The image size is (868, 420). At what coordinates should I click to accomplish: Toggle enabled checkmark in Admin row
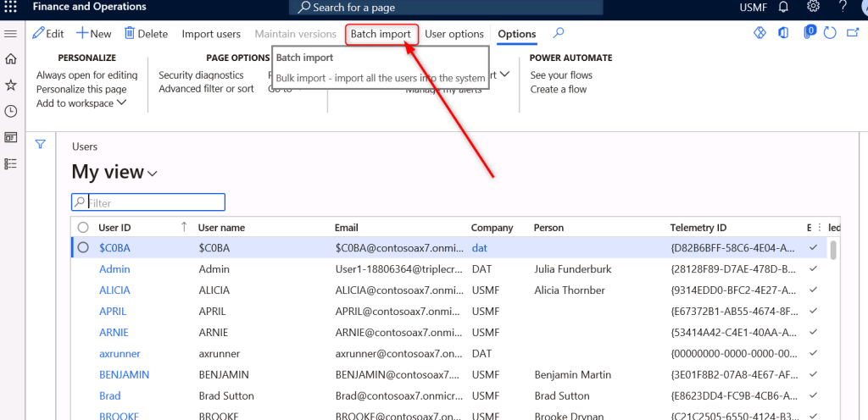[814, 269]
